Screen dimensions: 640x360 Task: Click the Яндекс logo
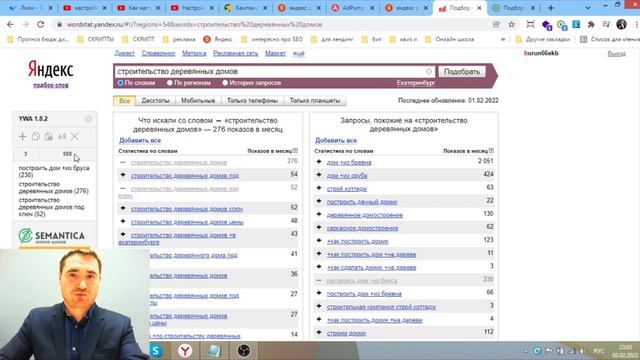pyautogui.click(x=51, y=69)
